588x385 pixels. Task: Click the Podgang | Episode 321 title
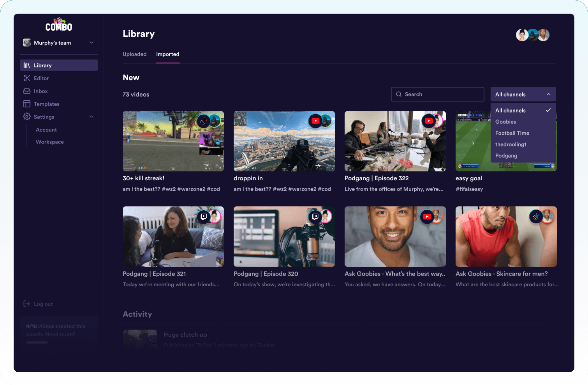154,274
